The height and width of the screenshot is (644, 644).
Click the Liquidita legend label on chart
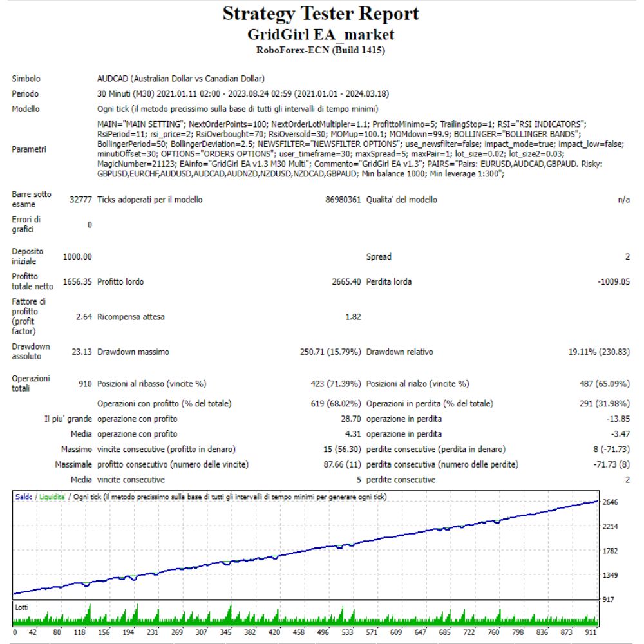(x=52, y=497)
